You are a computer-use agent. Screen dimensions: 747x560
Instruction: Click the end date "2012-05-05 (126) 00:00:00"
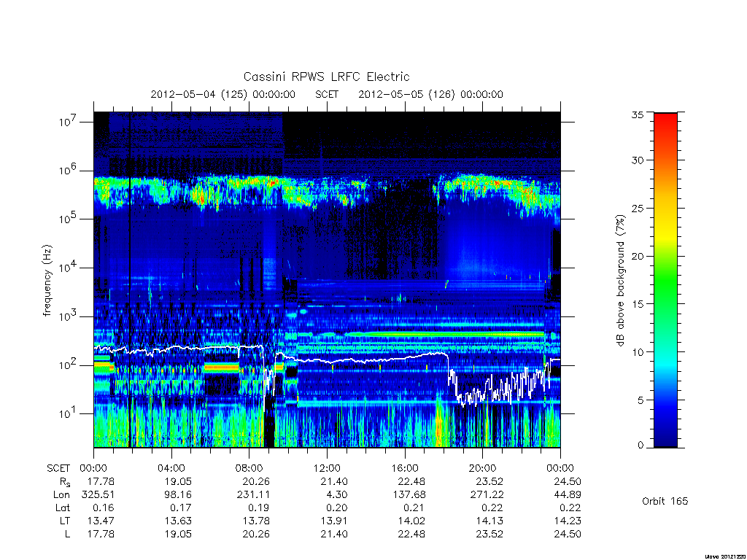(430, 94)
